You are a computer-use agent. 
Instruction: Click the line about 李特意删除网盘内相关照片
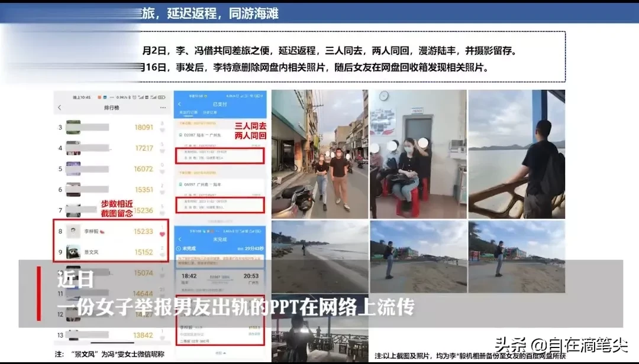(314, 67)
